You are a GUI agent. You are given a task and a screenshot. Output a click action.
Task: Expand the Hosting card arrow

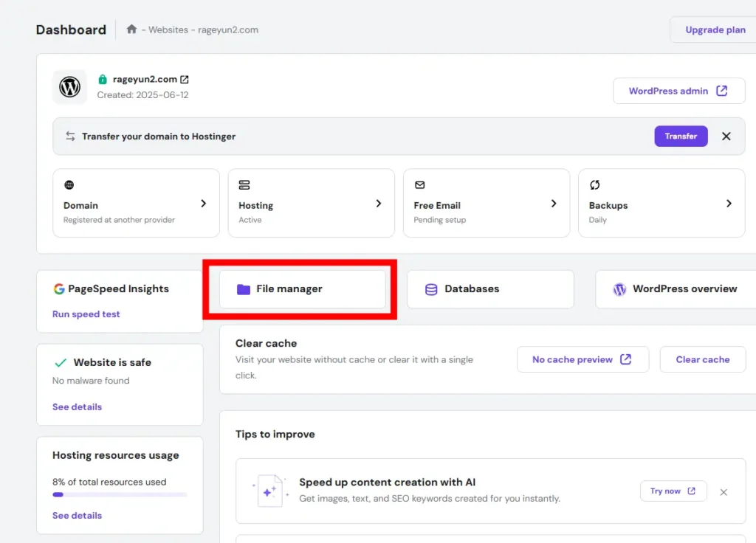[379, 204]
